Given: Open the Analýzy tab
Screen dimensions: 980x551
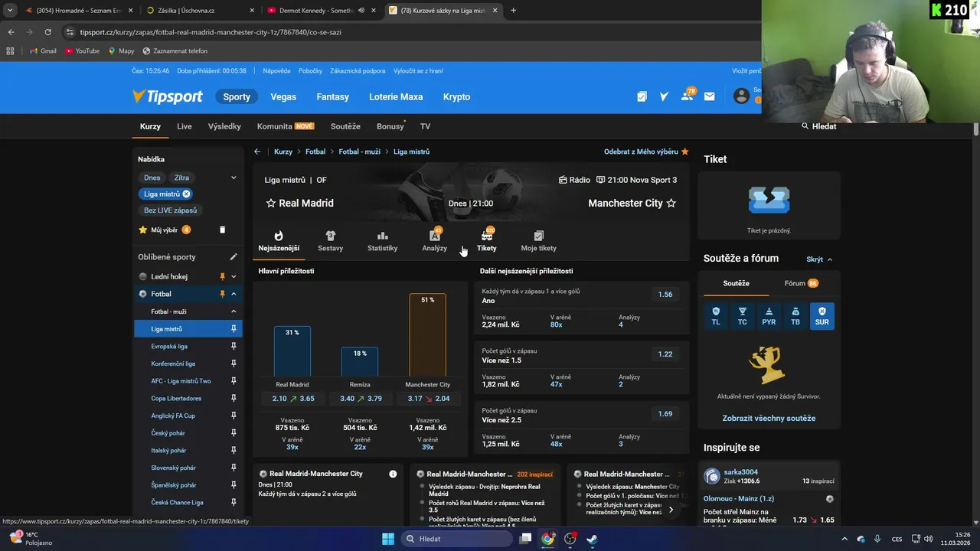Looking at the screenshot, I should [x=434, y=240].
